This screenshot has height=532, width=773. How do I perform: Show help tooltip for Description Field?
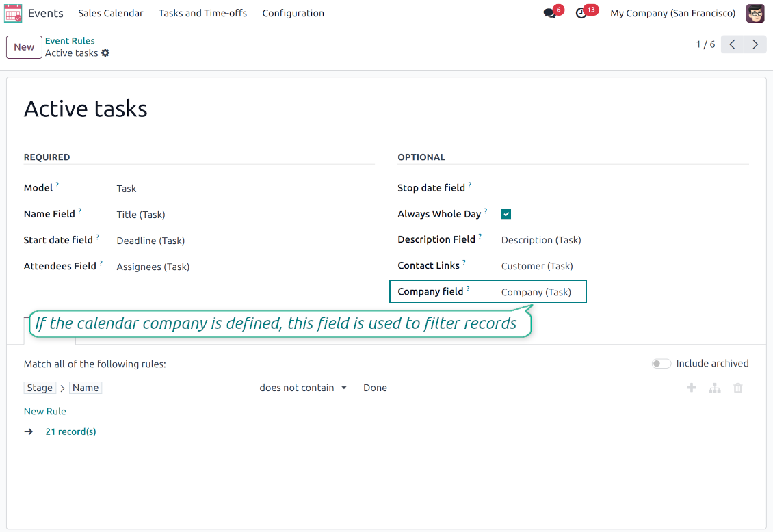(480, 237)
